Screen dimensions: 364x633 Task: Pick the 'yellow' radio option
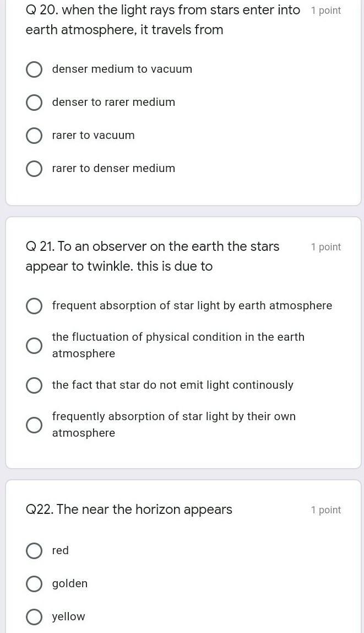pyautogui.click(x=34, y=617)
